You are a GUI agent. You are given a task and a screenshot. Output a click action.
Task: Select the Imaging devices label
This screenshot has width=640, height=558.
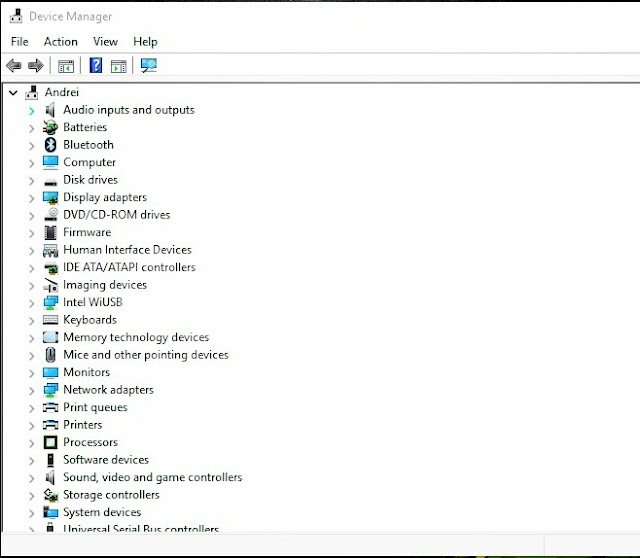click(x=105, y=285)
